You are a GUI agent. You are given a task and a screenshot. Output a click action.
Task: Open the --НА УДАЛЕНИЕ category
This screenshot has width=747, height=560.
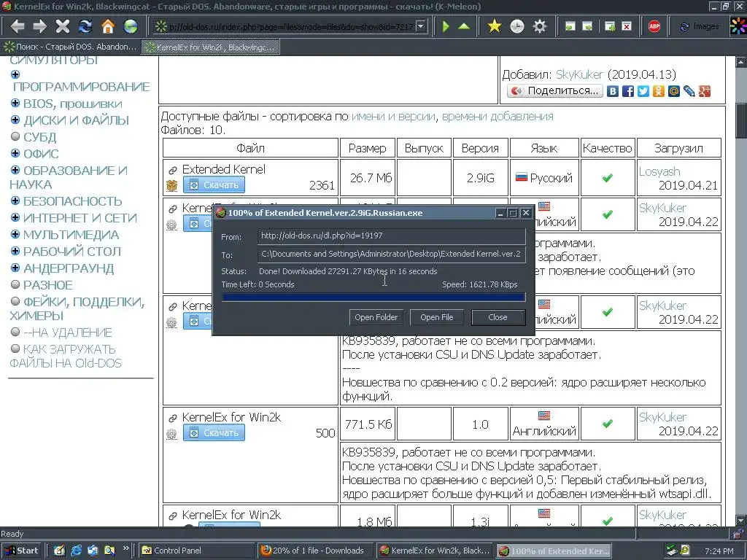tap(68, 332)
